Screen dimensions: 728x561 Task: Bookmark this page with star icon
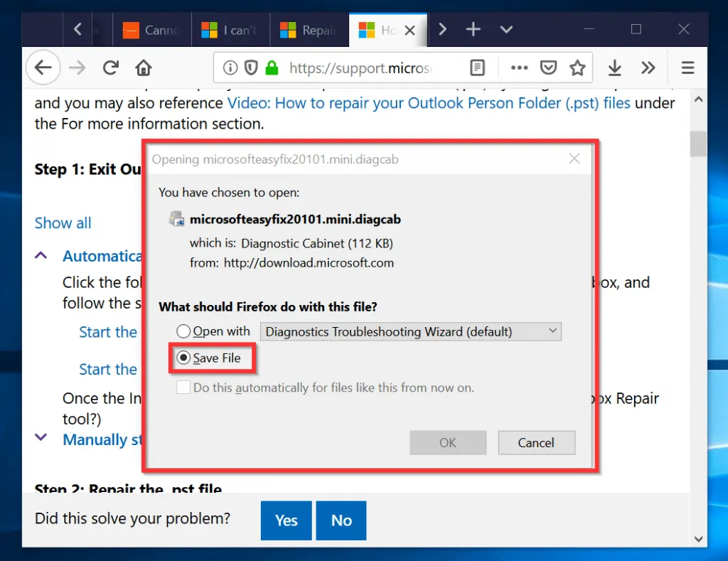tap(577, 68)
